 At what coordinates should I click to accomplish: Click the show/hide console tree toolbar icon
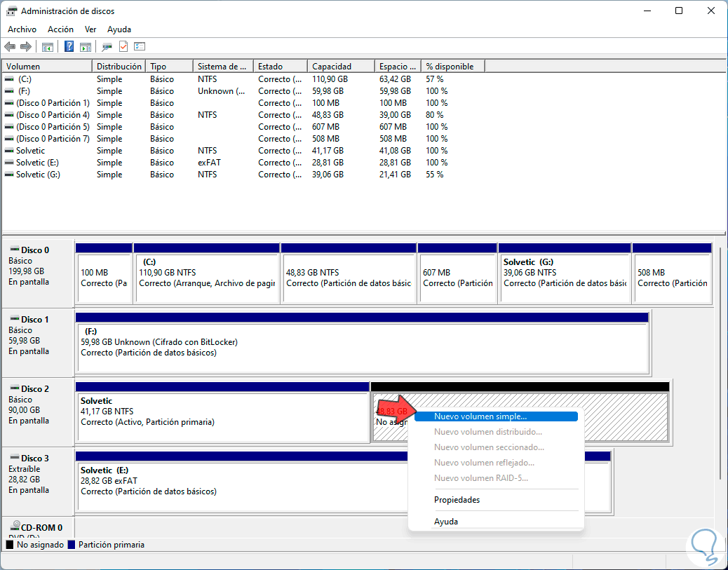pos(48,47)
